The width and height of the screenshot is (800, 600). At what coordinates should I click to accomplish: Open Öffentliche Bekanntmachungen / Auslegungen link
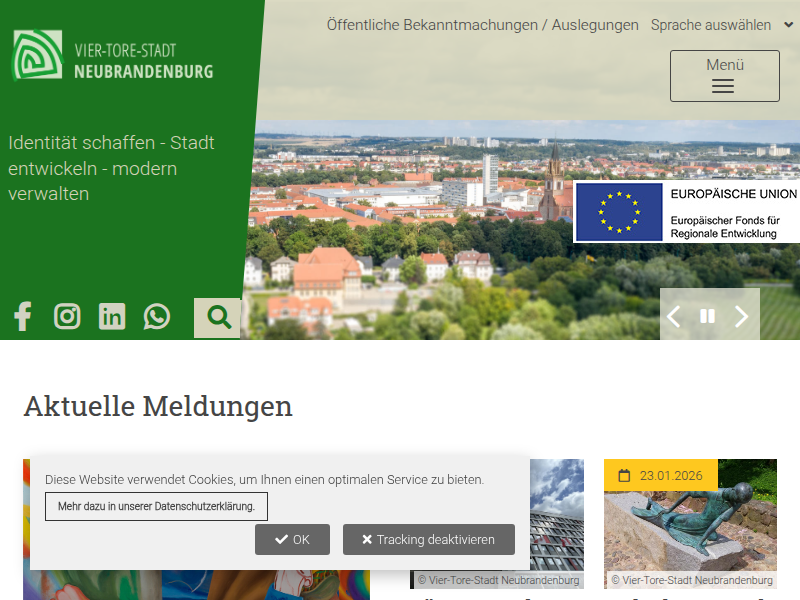(482, 25)
